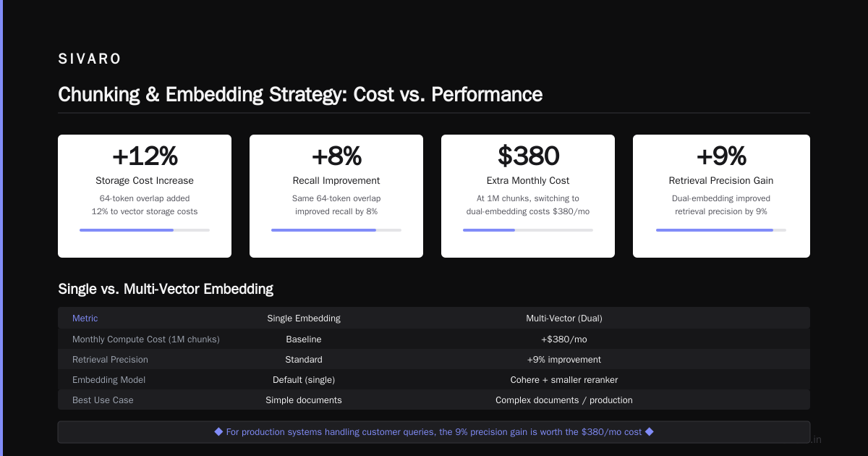Click the right diamond icon in callout

[649, 431]
